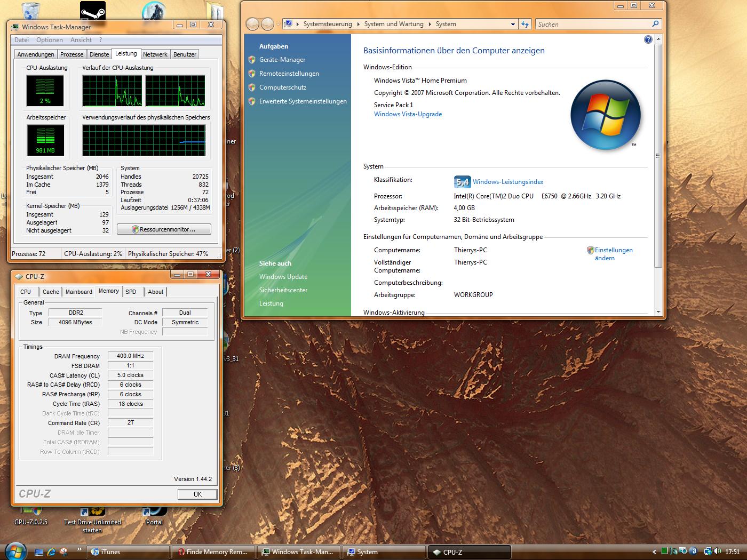
Task: Open Erweiterte Systemeinstellungen link
Action: pyautogui.click(x=303, y=101)
